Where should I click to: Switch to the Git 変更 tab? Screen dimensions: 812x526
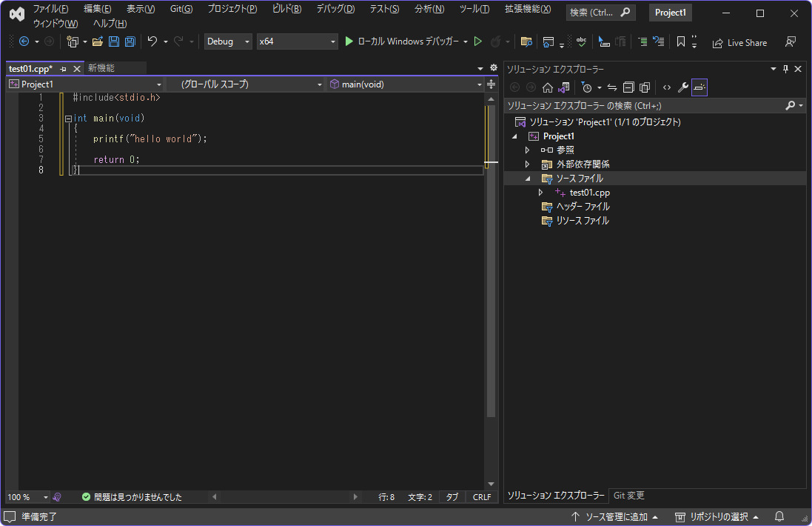[628, 495]
